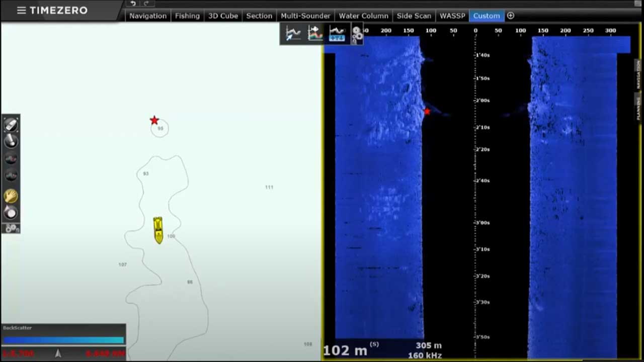Open the Planning side panel tab
Viewport: 644px width, 362px height.
coord(638,107)
